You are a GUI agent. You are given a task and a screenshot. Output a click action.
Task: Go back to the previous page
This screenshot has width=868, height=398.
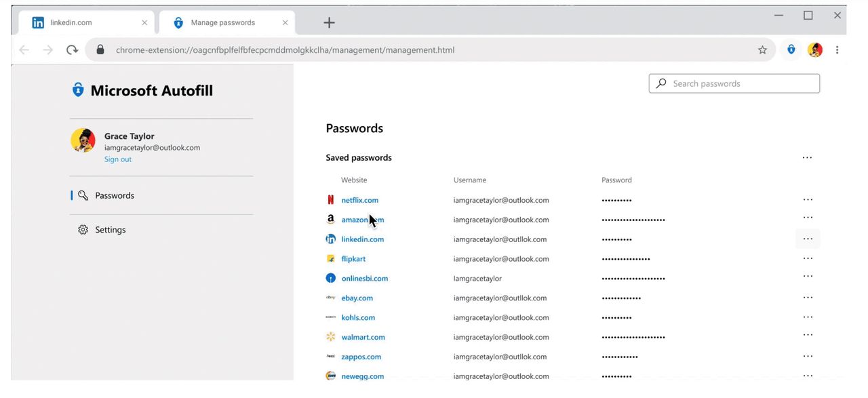click(24, 49)
